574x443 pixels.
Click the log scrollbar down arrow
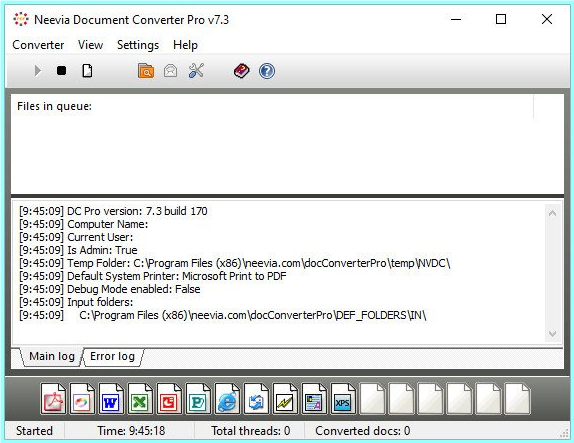pyautogui.click(x=552, y=334)
